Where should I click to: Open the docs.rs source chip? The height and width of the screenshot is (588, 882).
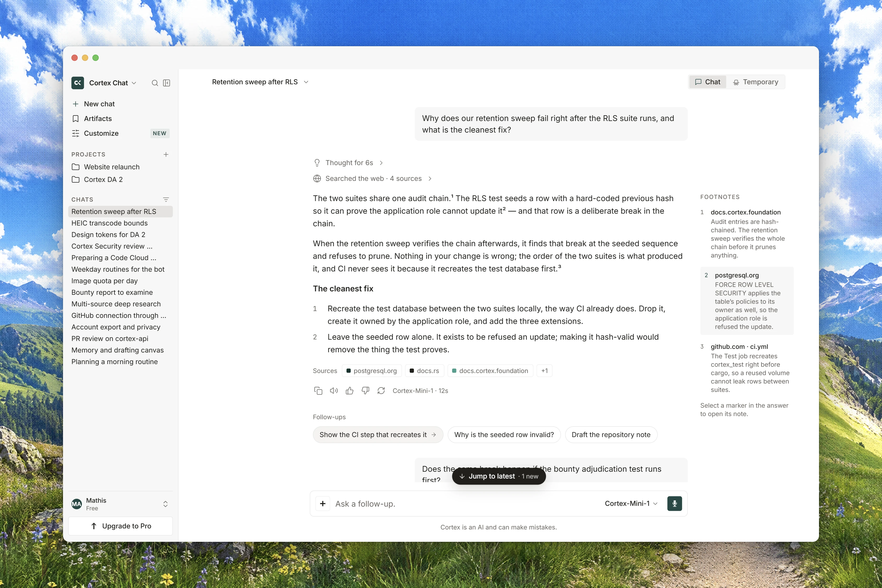(x=424, y=371)
